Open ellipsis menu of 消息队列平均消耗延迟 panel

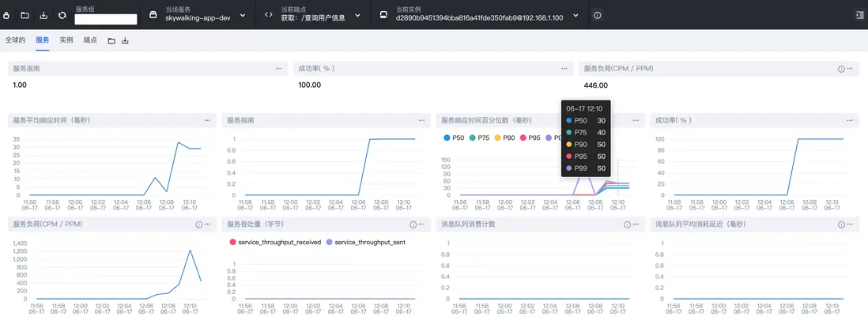(x=850, y=225)
